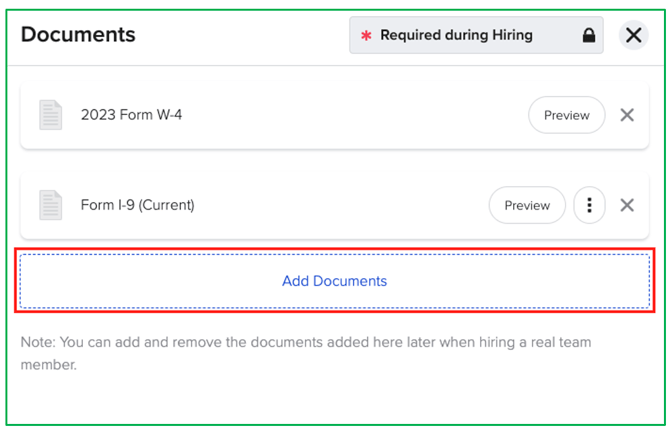This screenshot has width=670, height=434.
Task: Preview the 2023 Form W-4
Action: (566, 115)
